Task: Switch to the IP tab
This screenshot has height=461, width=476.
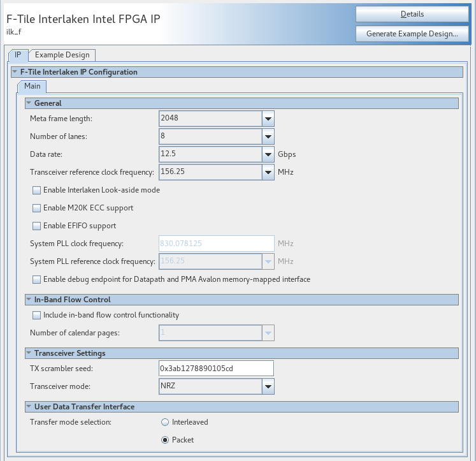Action: tap(18, 55)
